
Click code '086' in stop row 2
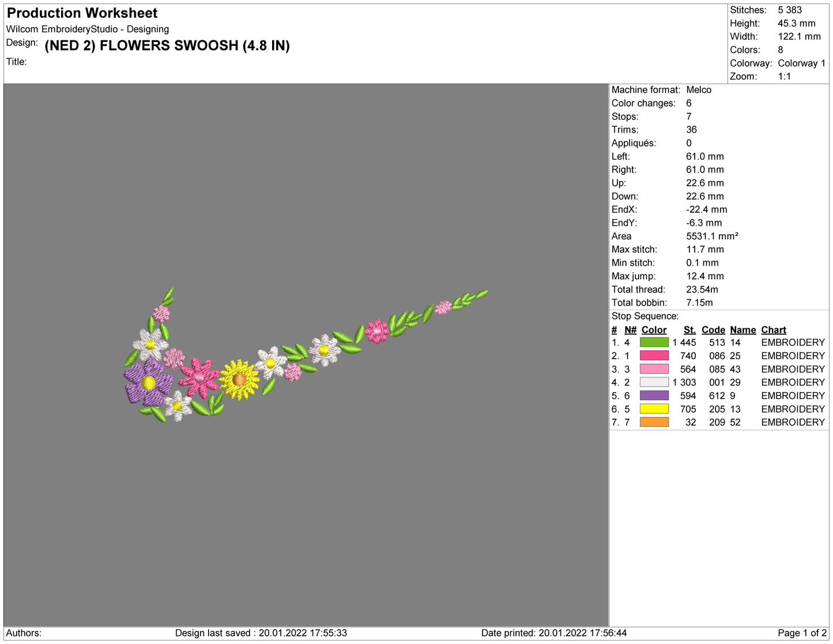point(717,356)
